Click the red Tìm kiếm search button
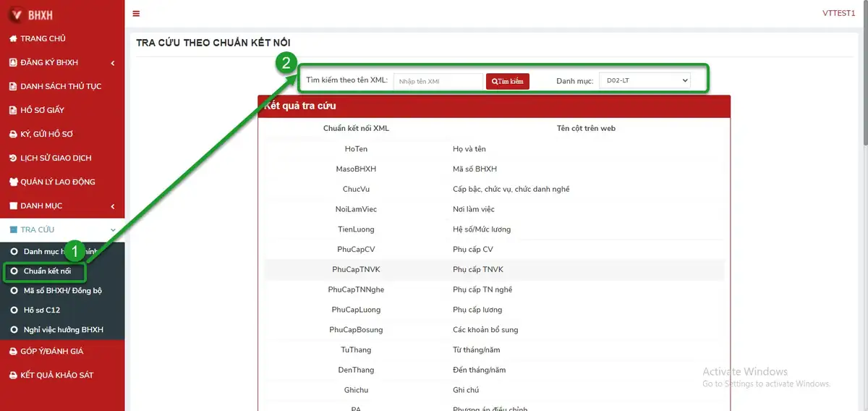868x411 pixels. coord(508,81)
